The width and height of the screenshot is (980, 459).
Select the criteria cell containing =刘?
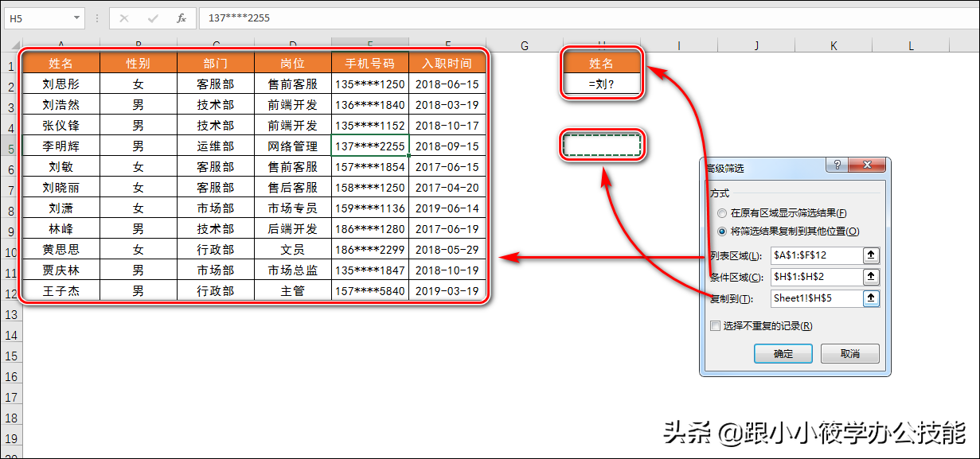click(x=603, y=82)
